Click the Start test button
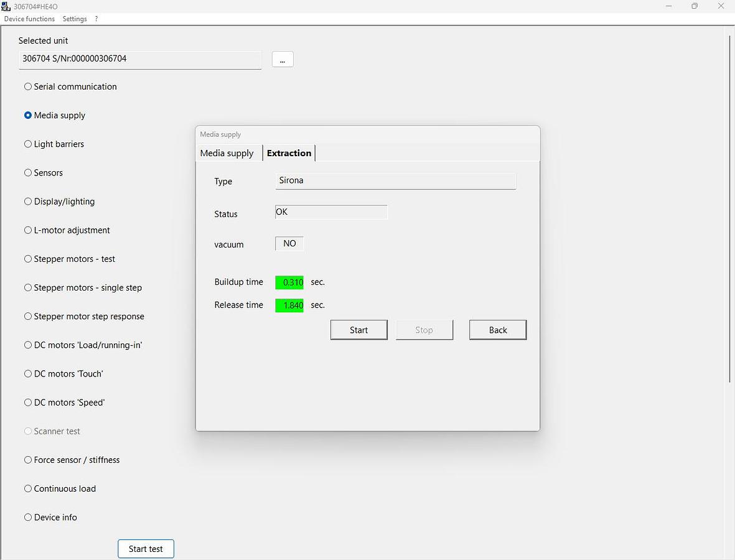Screen dimensions: 735x560 [x=146, y=549]
